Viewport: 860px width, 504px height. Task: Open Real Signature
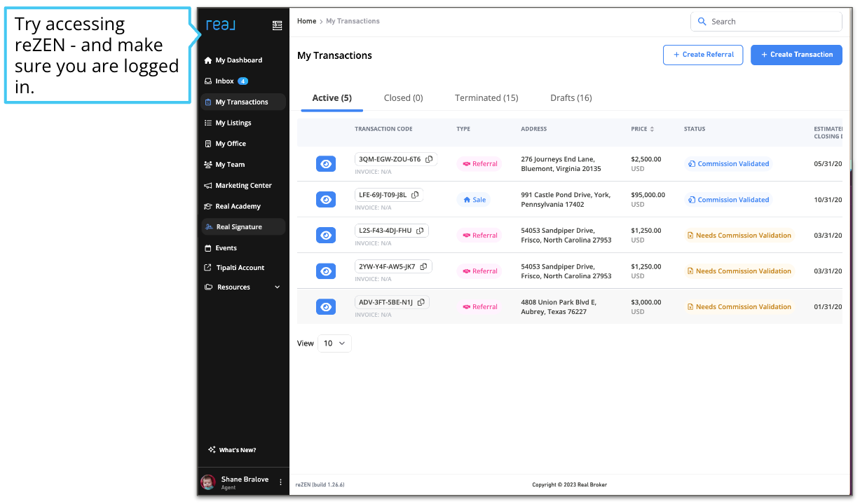(243, 226)
